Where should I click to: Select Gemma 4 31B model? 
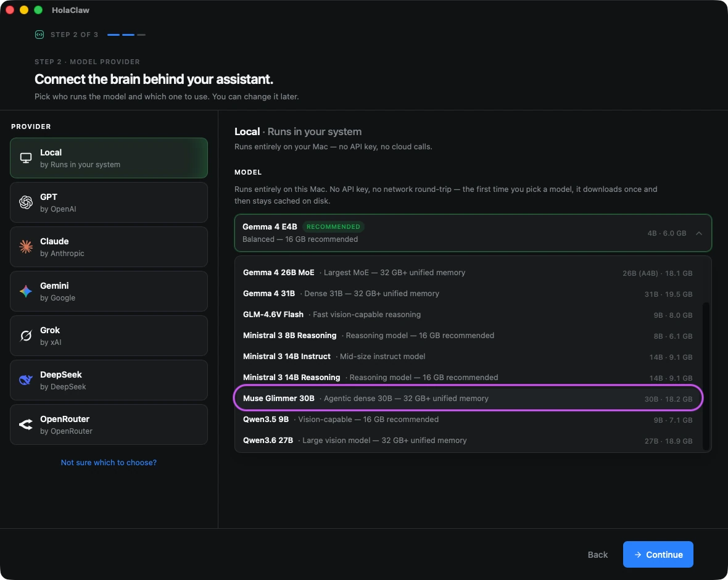(x=468, y=294)
